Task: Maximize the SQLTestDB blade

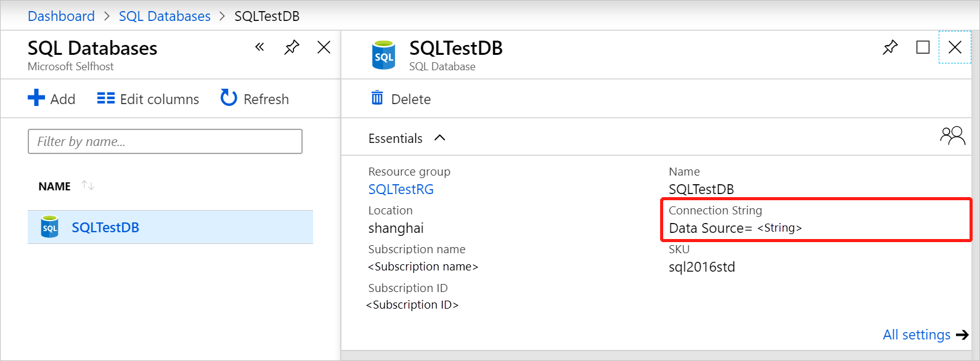Action: [923, 47]
